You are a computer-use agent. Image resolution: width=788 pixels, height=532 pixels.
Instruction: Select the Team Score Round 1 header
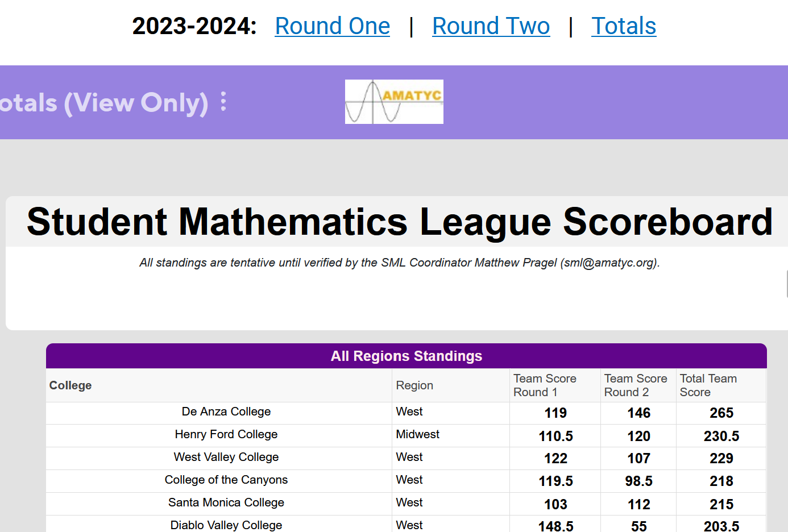pos(544,385)
